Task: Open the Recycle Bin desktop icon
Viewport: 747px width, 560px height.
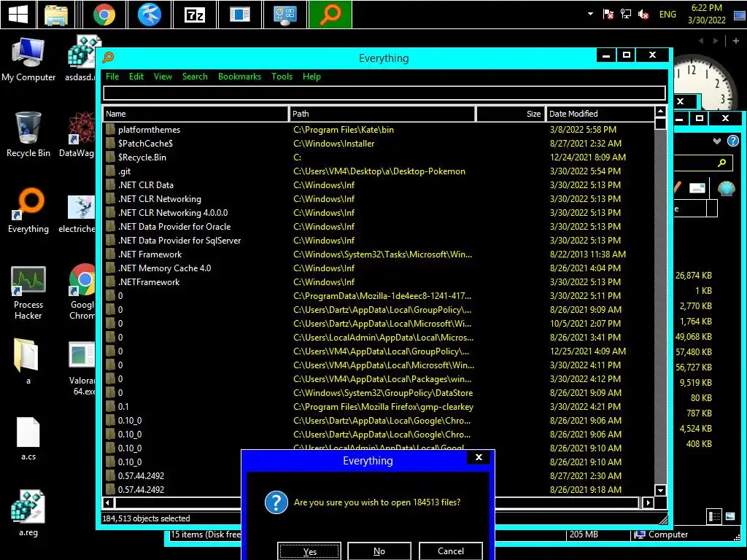Action: click(x=28, y=135)
